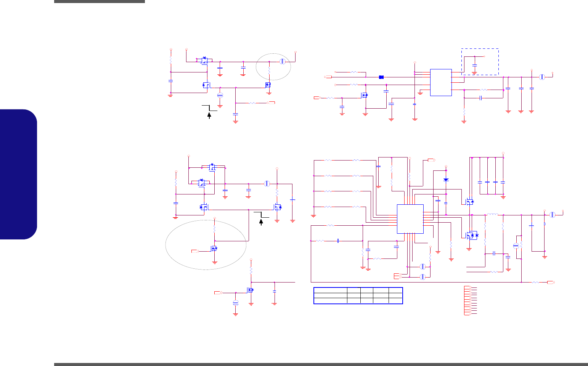The width and height of the screenshot is (588, 366).
Task: Select the lower jumper below the large controller IC
Action: [x=423, y=277]
